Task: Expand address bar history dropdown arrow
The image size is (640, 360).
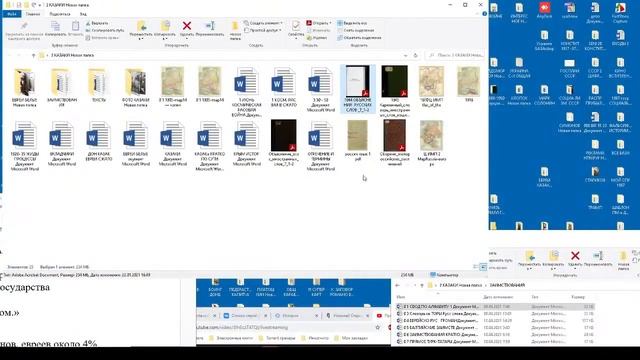Action: click(405, 55)
